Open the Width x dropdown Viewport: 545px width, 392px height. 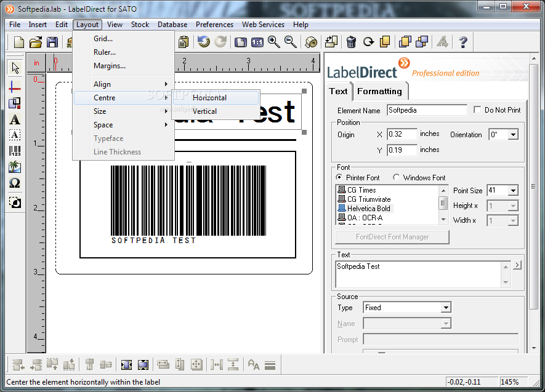tap(513, 220)
